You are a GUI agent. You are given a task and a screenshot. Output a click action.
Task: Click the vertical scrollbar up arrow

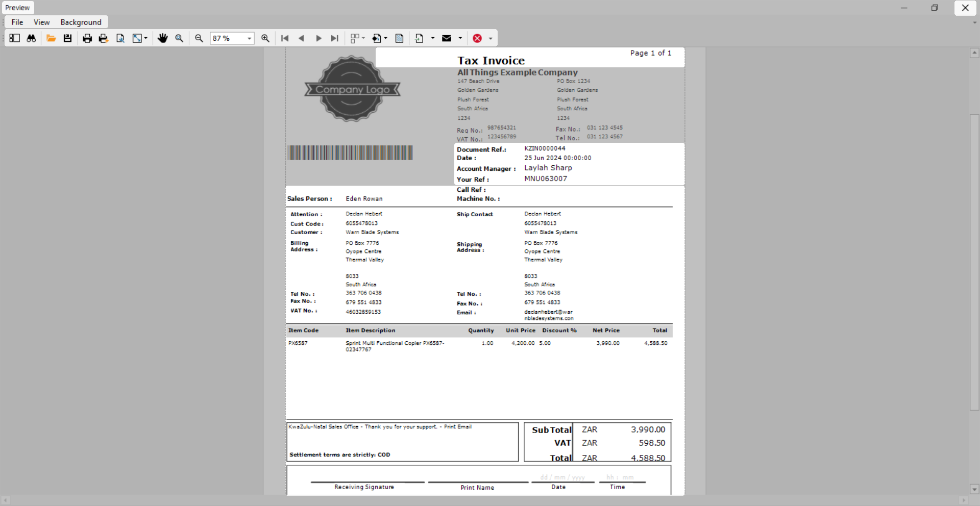click(974, 53)
